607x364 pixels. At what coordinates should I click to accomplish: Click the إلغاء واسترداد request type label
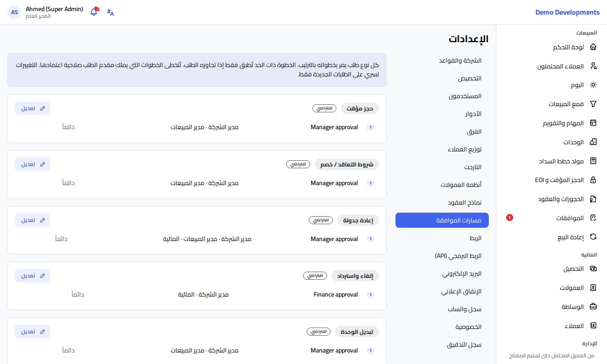(x=355, y=276)
